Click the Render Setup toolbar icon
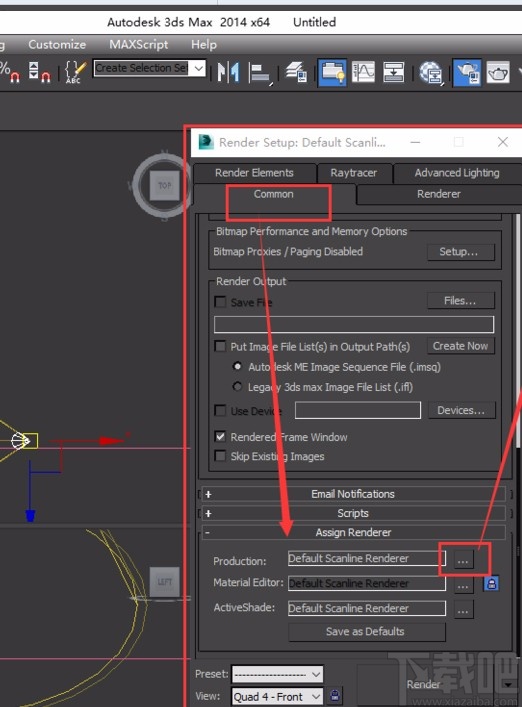This screenshot has width=522, height=707. (x=467, y=72)
